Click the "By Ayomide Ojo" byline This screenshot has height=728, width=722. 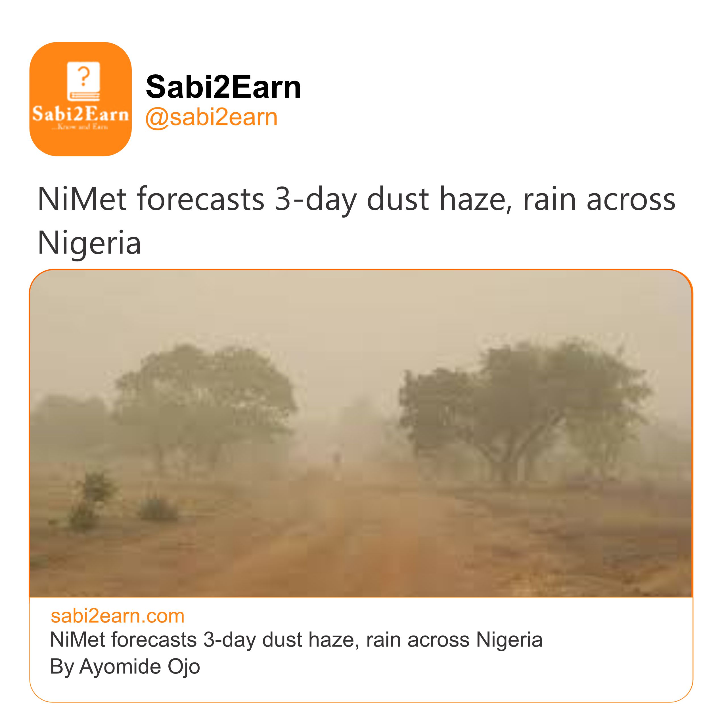pyautogui.click(x=125, y=666)
